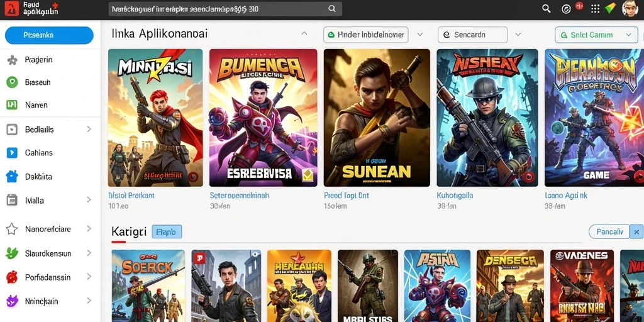Click the star icon next to Nanorefciare

11,229
